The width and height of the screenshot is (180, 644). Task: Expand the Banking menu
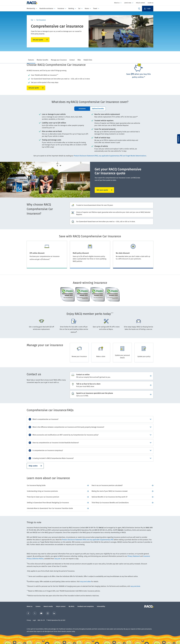[72, 8]
